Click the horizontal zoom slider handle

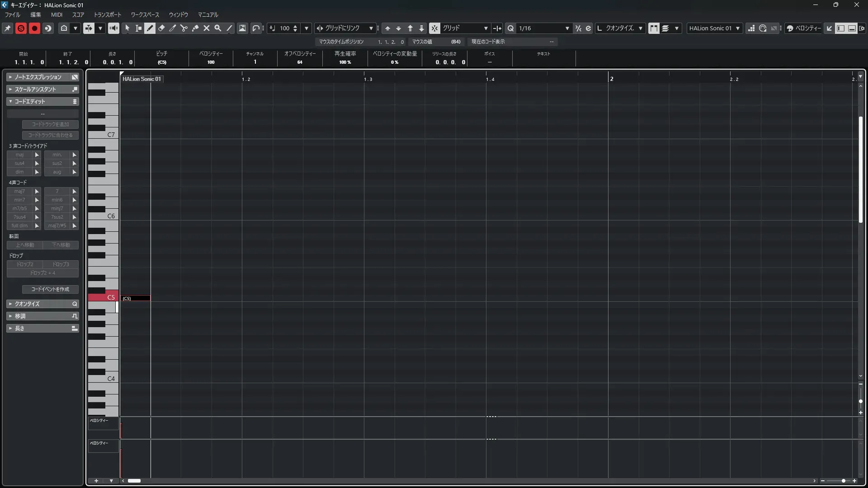coord(843,481)
